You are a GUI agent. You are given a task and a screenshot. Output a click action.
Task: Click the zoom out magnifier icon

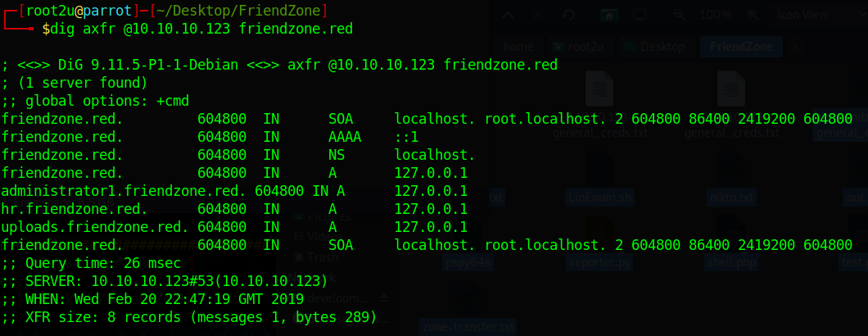(x=680, y=15)
